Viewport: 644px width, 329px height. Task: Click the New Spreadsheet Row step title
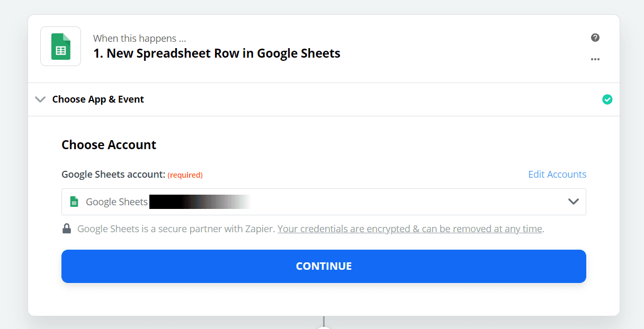217,53
